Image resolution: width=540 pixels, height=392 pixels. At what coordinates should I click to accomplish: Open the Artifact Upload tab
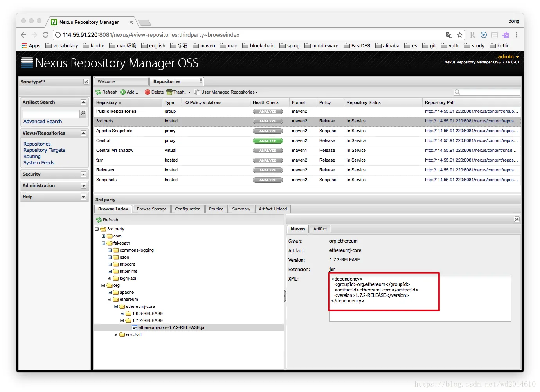tap(273, 209)
